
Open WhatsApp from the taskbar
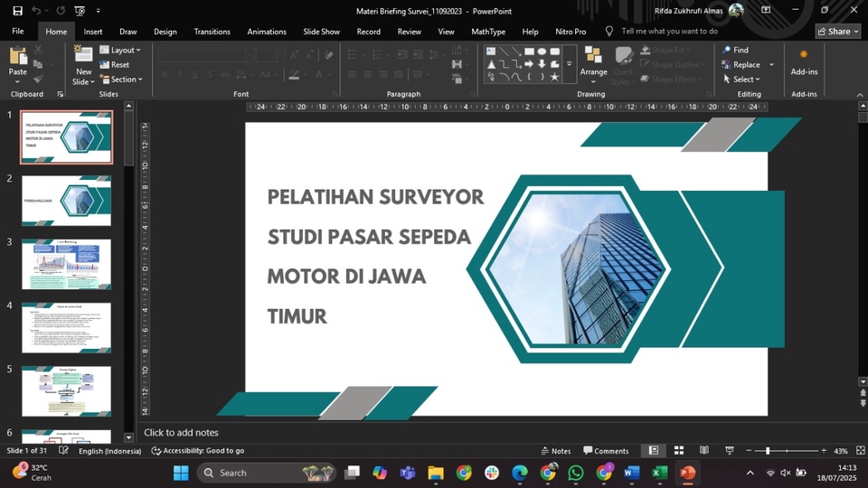[x=576, y=473]
